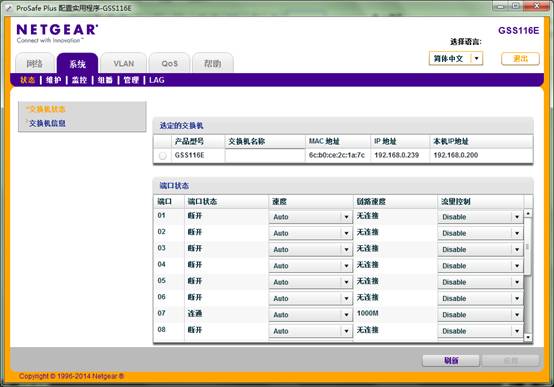This screenshot has width=554, height=387.
Task: Maximize the ProSafe Plus window
Action: [516, 6]
